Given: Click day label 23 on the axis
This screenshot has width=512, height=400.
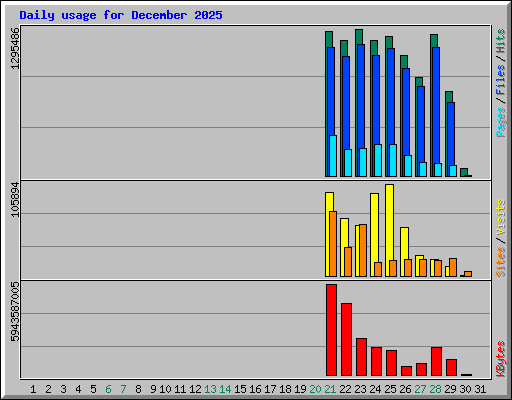Looking at the screenshot, I should [360, 389].
